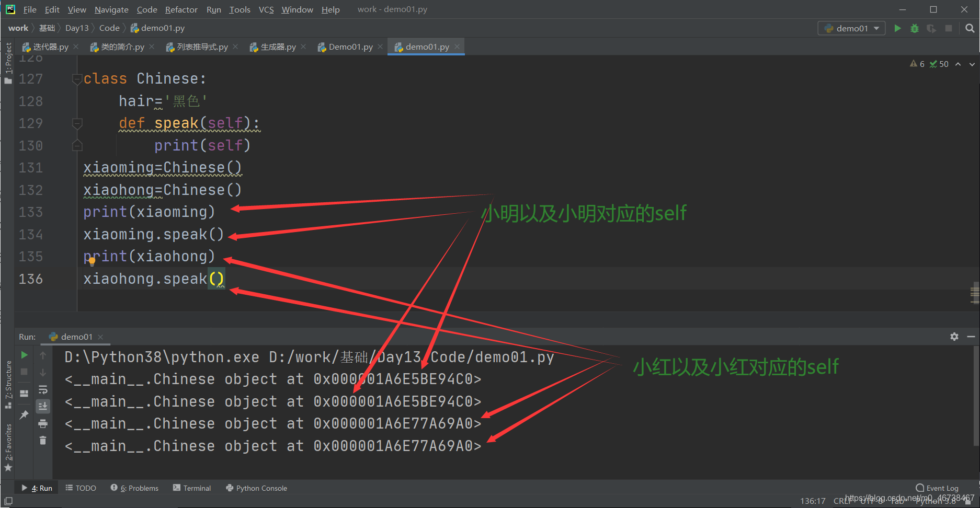Click cursor position 136:17 in status bar
This screenshot has width=980, height=508.
pyautogui.click(x=813, y=501)
